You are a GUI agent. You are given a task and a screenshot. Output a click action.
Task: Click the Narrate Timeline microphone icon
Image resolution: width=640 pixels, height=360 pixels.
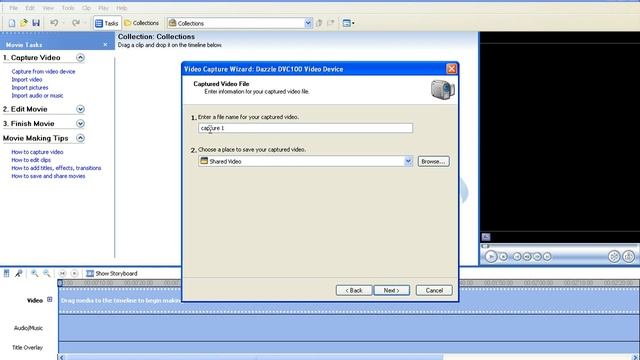pyautogui.click(x=18, y=273)
